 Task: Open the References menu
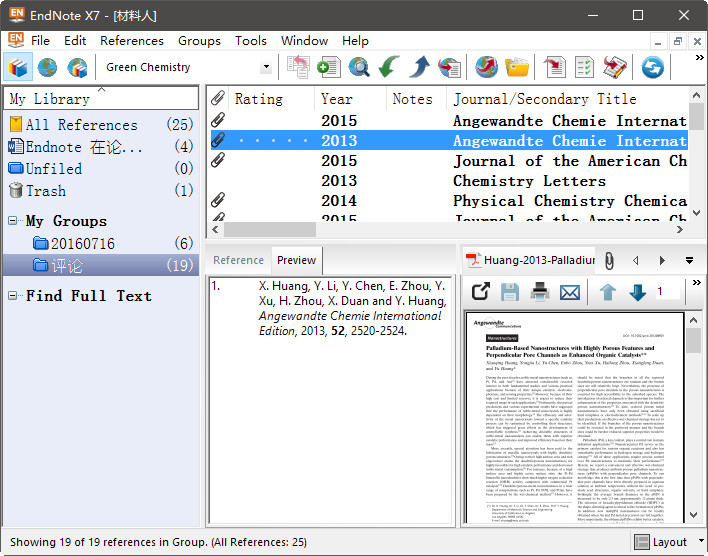pyautogui.click(x=132, y=41)
